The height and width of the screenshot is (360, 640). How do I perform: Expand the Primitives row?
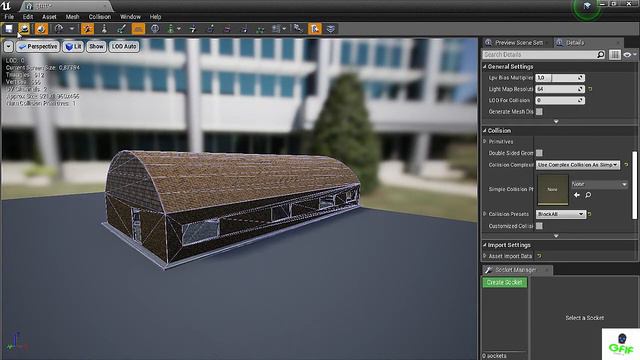(x=485, y=142)
